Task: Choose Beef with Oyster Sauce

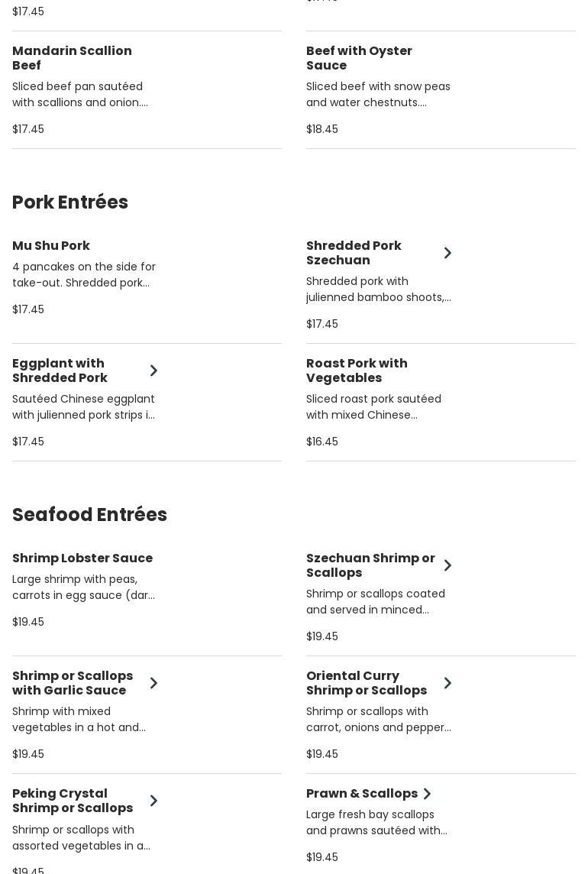Action: click(359, 58)
